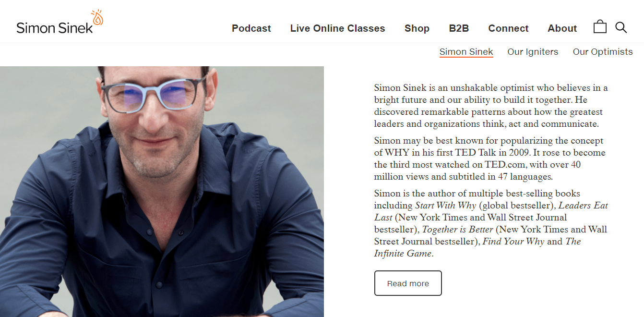644x317 pixels.
Task: Click the orange flame logo icon
Action: [x=97, y=17]
